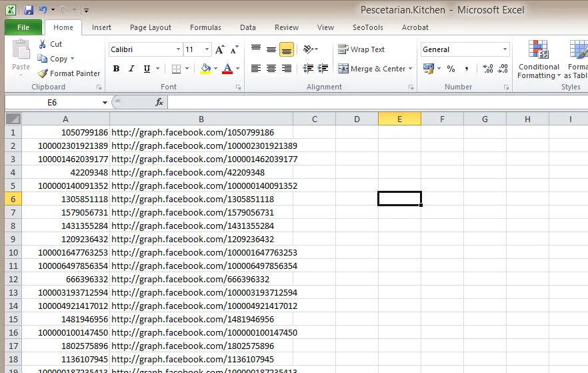The width and height of the screenshot is (588, 373).
Task: Click the Select All corner triangle
Action: click(x=13, y=119)
